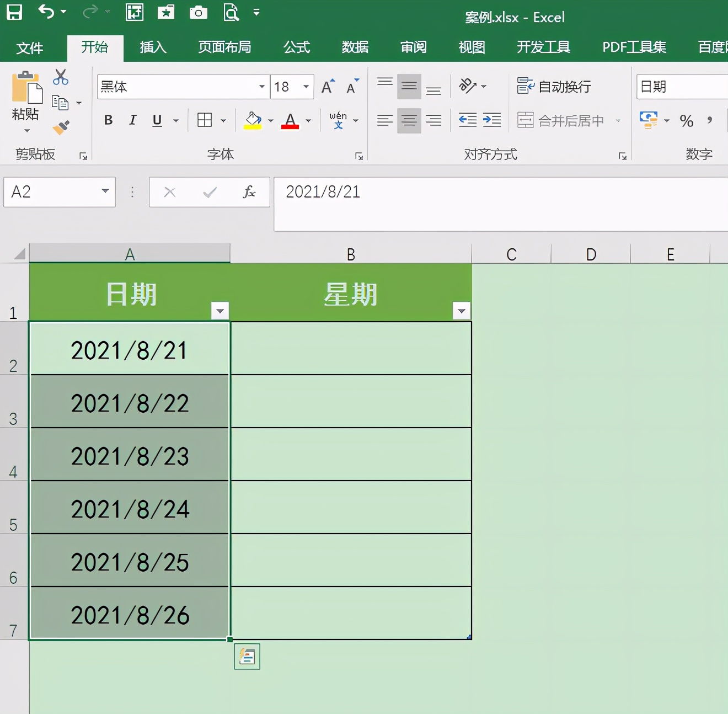The height and width of the screenshot is (714, 728).
Task: Undo the last action
Action: click(x=47, y=12)
